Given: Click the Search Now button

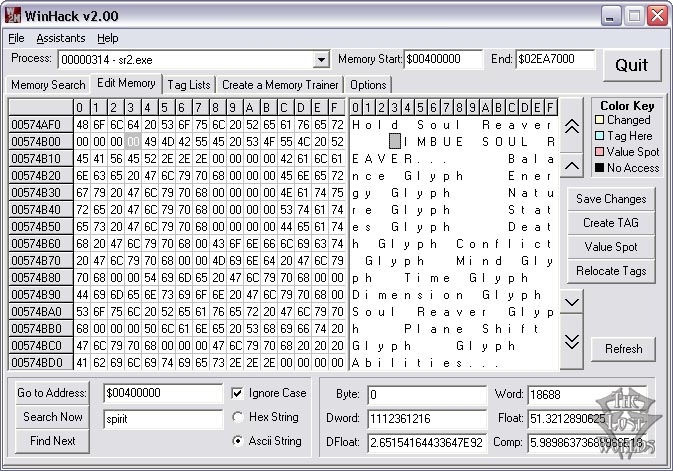Looking at the screenshot, I should 52,417.
